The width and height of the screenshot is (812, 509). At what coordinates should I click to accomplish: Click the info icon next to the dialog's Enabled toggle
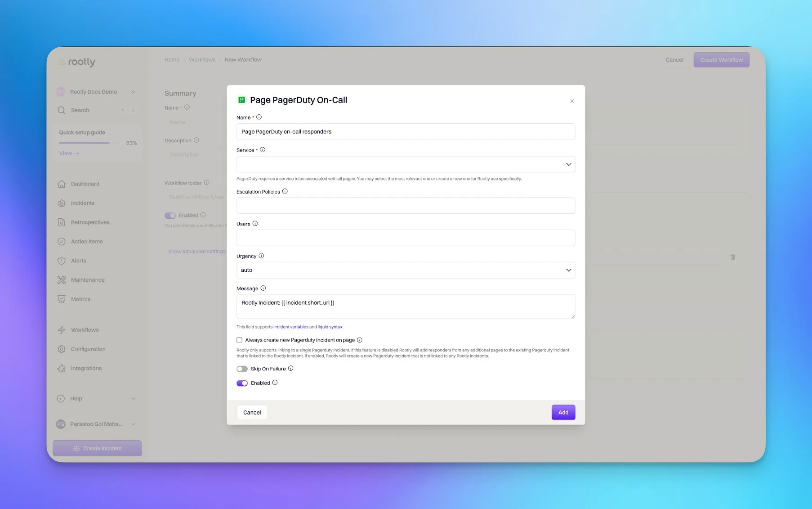click(275, 383)
